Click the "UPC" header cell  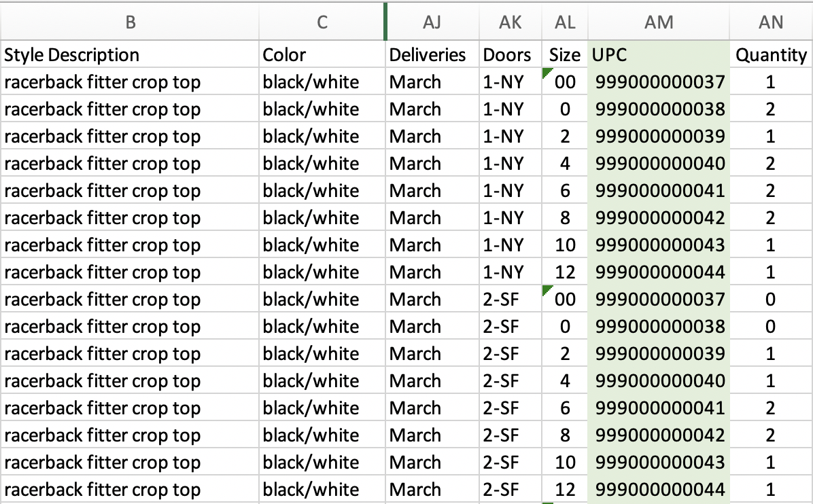(x=659, y=54)
